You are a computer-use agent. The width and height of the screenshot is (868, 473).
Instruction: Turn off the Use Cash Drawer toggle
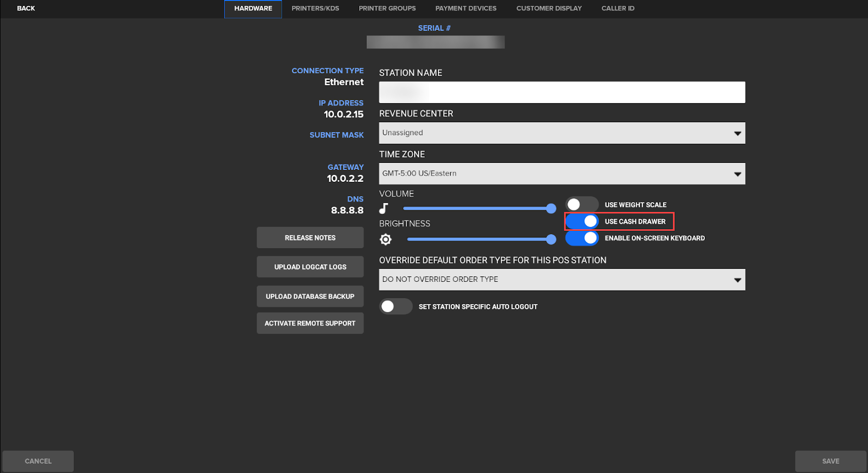point(582,222)
